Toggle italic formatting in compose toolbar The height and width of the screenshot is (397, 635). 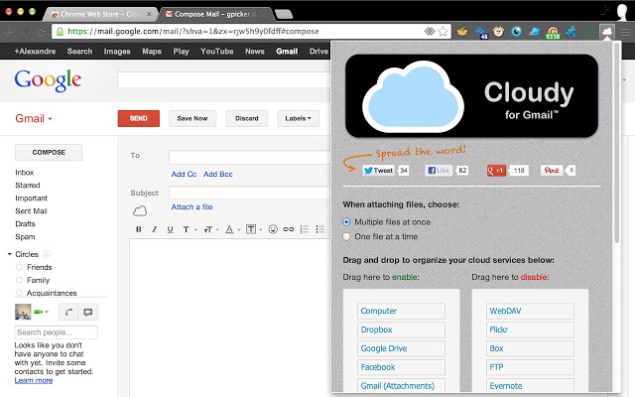[154, 229]
